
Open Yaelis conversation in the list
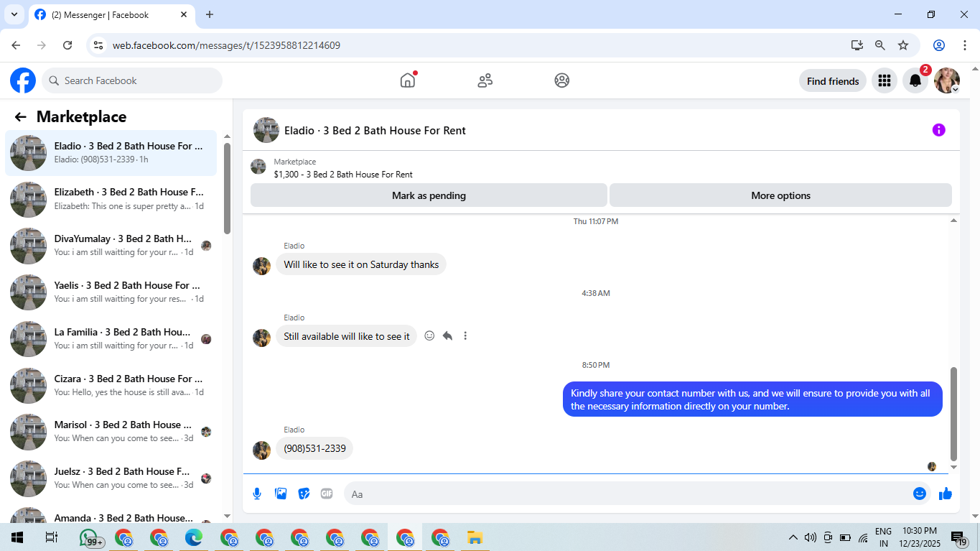[x=111, y=292]
